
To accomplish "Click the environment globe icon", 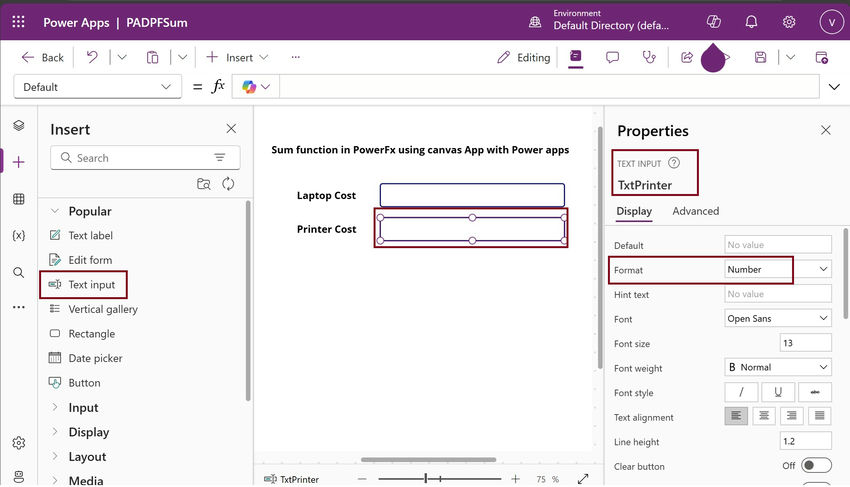I will coord(535,22).
